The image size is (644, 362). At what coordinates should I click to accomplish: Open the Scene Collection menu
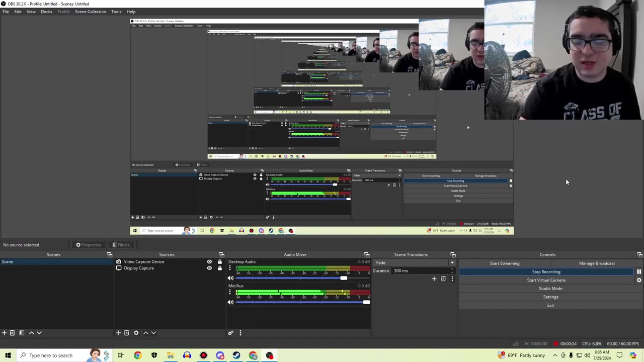coord(91,12)
